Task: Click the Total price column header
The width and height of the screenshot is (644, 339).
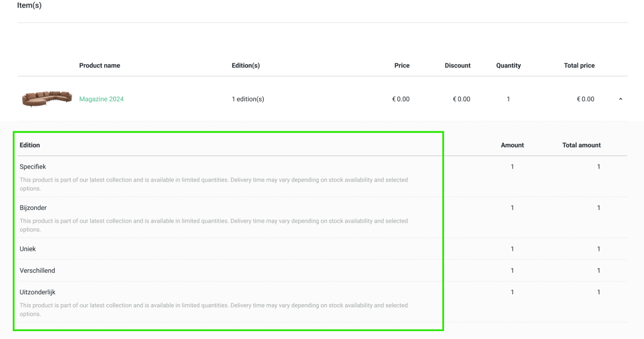Action: click(x=579, y=65)
